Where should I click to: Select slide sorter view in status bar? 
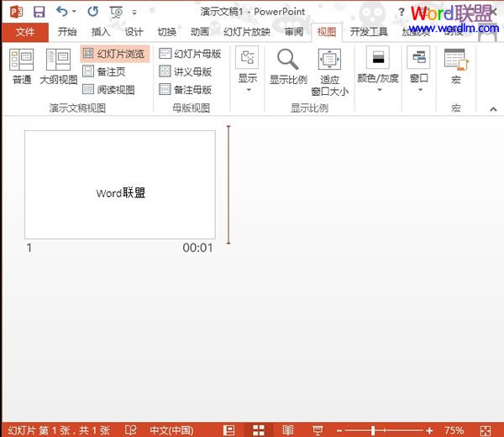[259, 430]
